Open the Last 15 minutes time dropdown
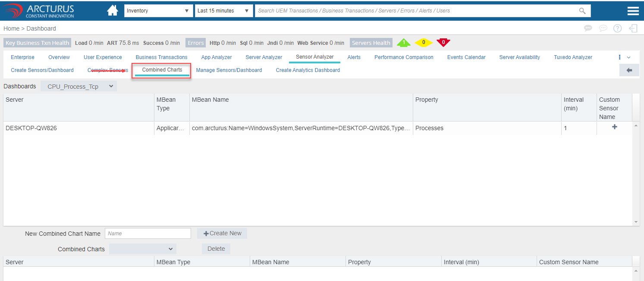644x281 pixels. pyautogui.click(x=224, y=11)
